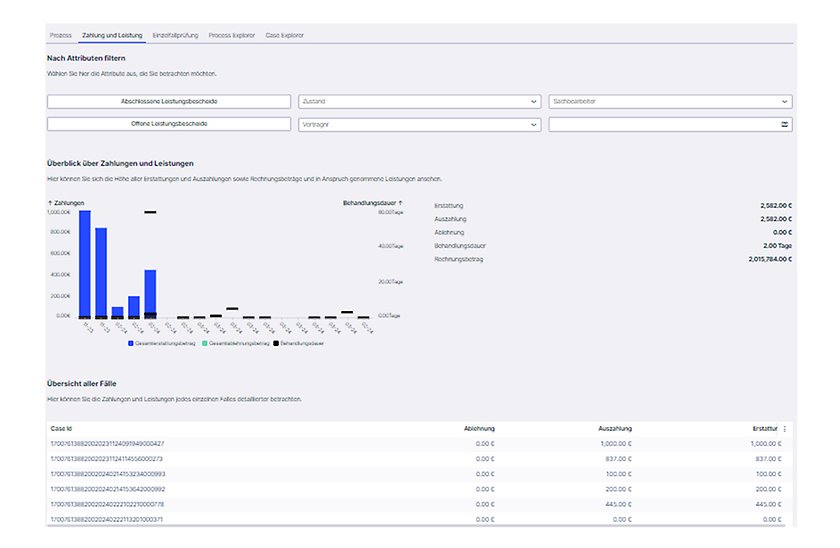Image resolution: width=840 pixels, height=548 pixels.
Task: Click the Case Id column header
Action: point(61,429)
